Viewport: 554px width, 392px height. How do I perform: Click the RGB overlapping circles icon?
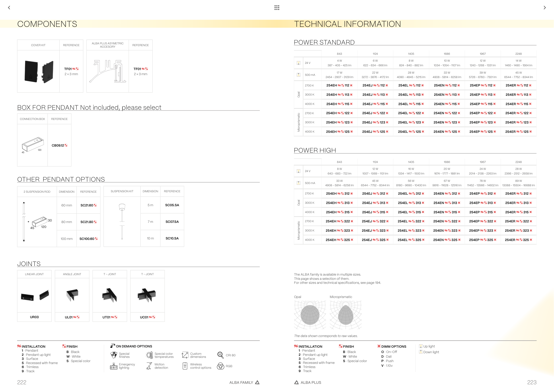point(220,366)
